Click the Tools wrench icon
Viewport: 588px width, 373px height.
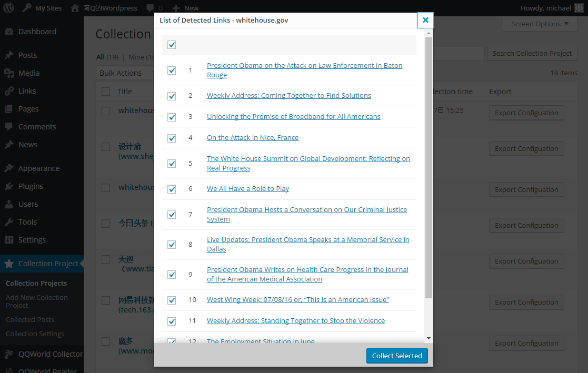click(9, 222)
